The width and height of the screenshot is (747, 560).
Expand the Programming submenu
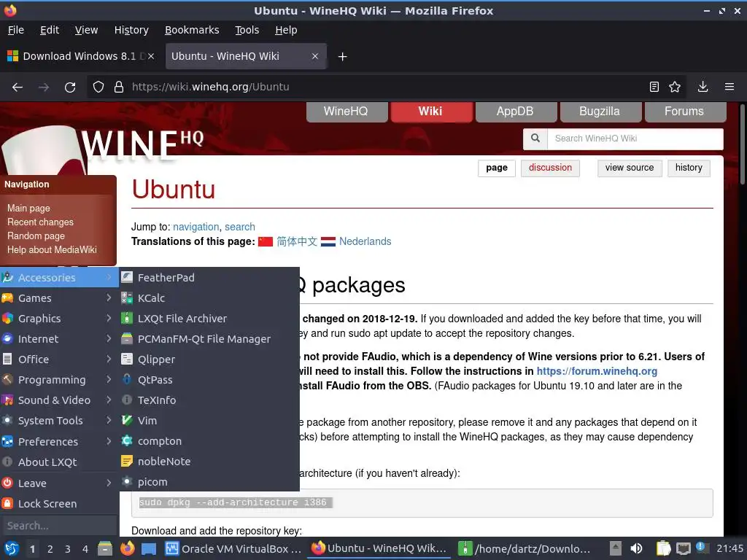coord(59,379)
